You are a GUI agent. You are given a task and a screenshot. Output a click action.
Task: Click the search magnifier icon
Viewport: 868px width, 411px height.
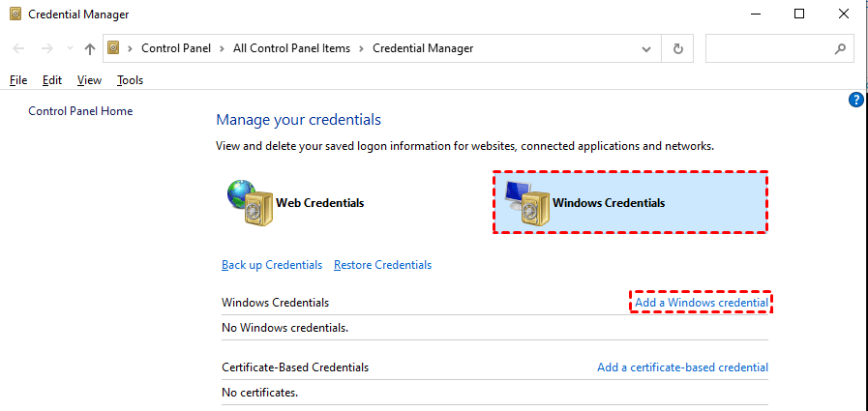coord(840,48)
